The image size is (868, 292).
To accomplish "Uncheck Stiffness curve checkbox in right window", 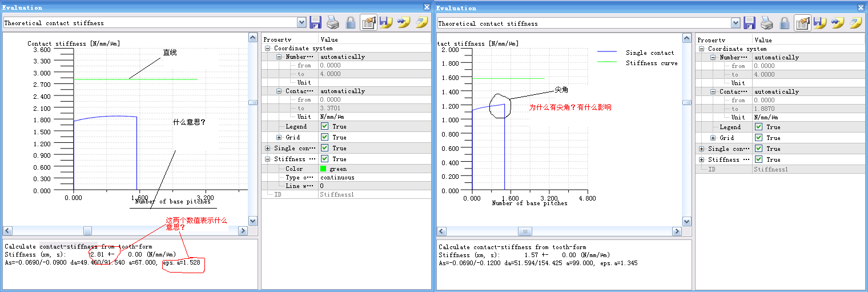I will click(x=758, y=159).
